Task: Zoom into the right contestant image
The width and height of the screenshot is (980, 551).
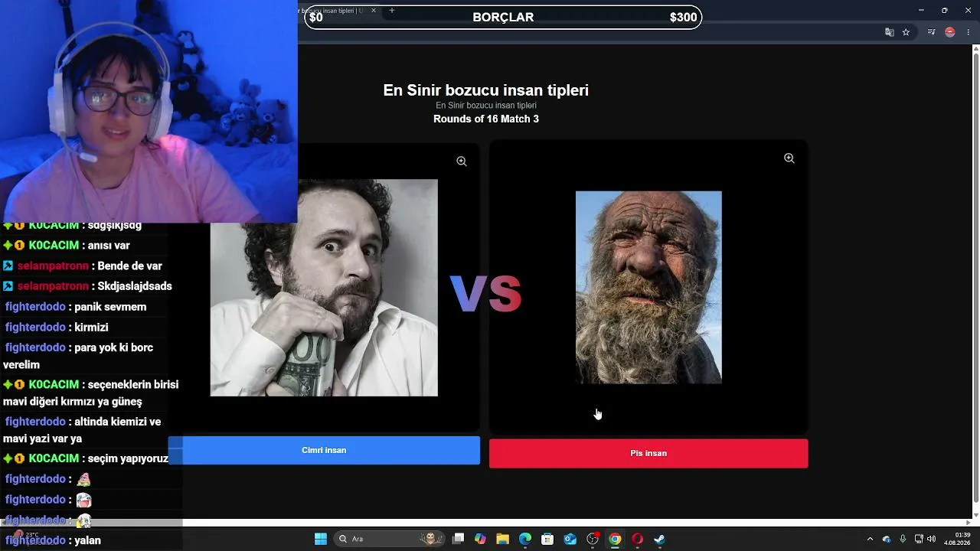Action: pyautogui.click(x=789, y=158)
